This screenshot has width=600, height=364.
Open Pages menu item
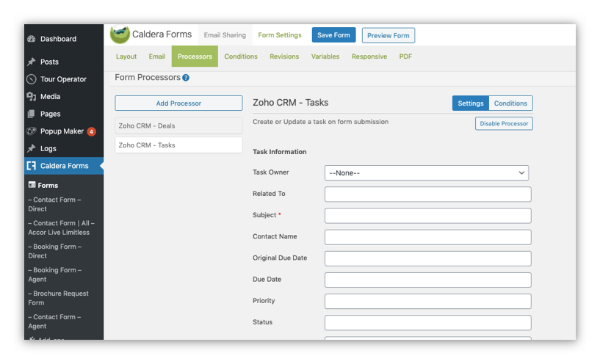50,114
